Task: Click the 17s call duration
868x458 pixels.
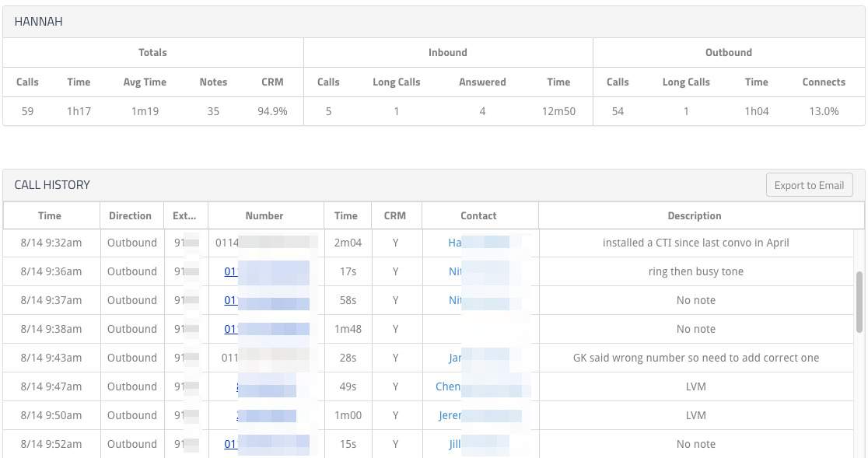Action: tap(348, 271)
